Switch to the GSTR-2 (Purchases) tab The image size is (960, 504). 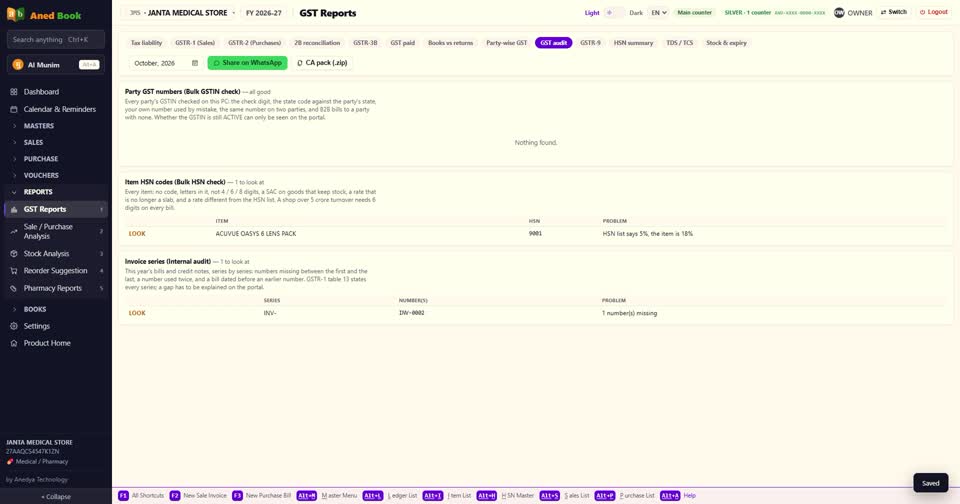pos(255,43)
